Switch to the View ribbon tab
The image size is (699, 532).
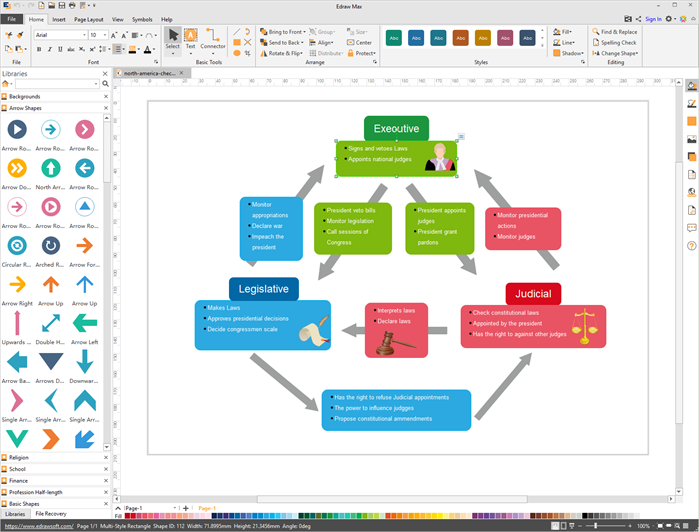point(118,19)
